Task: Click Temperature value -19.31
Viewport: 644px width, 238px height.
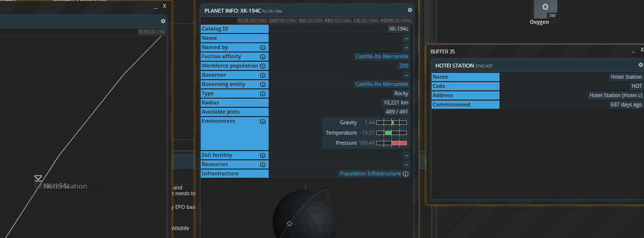Action: (367, 133)
